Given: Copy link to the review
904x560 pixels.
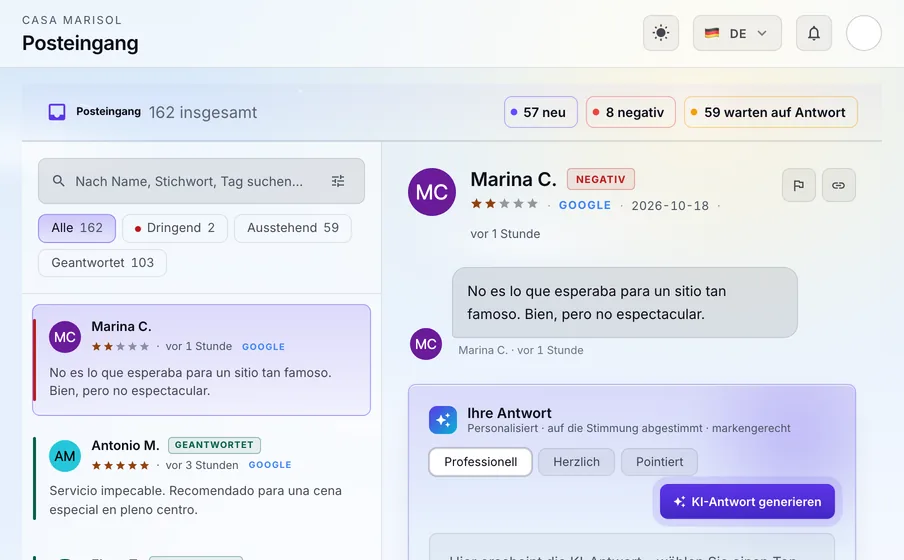Looking at the screenshot, I should coord(838,185).
